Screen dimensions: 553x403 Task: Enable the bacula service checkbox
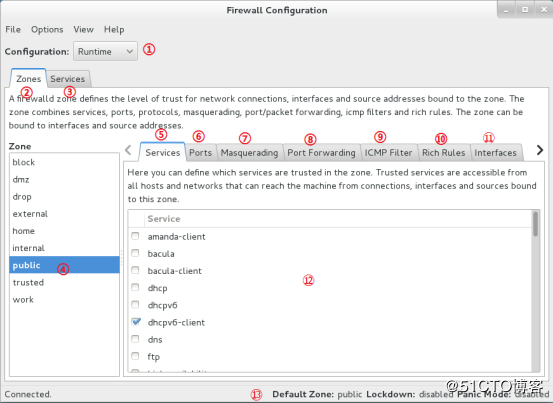(135, 253)
